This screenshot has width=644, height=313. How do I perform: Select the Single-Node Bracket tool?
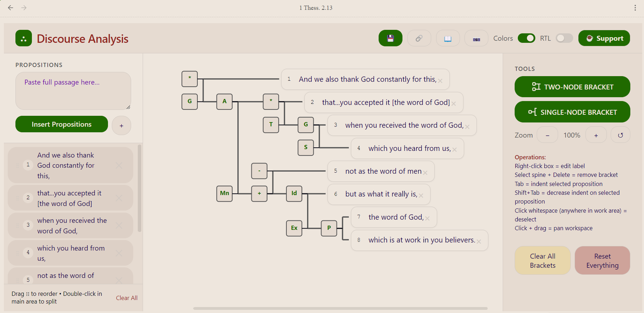(572, 112)
